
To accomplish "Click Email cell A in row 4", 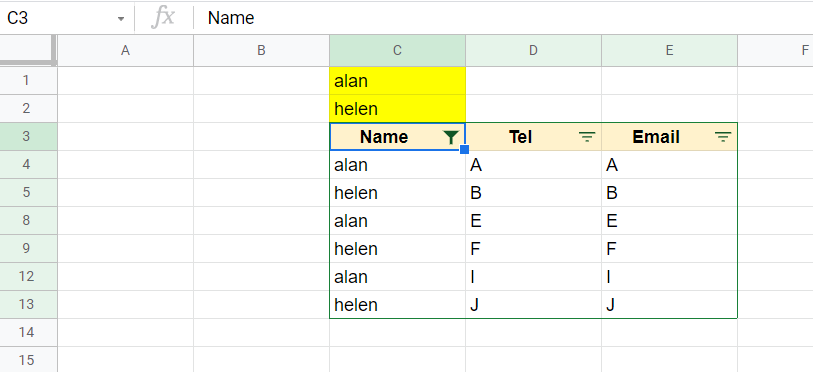I will click(669, 165).
